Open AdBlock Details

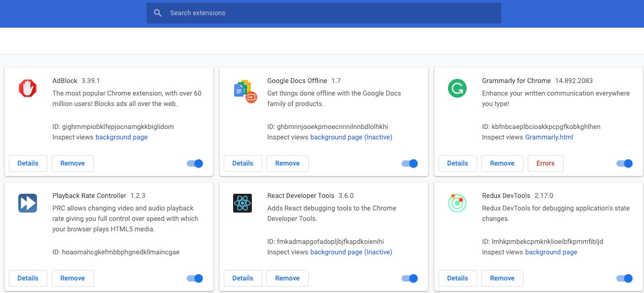click(x=28, y=163)
